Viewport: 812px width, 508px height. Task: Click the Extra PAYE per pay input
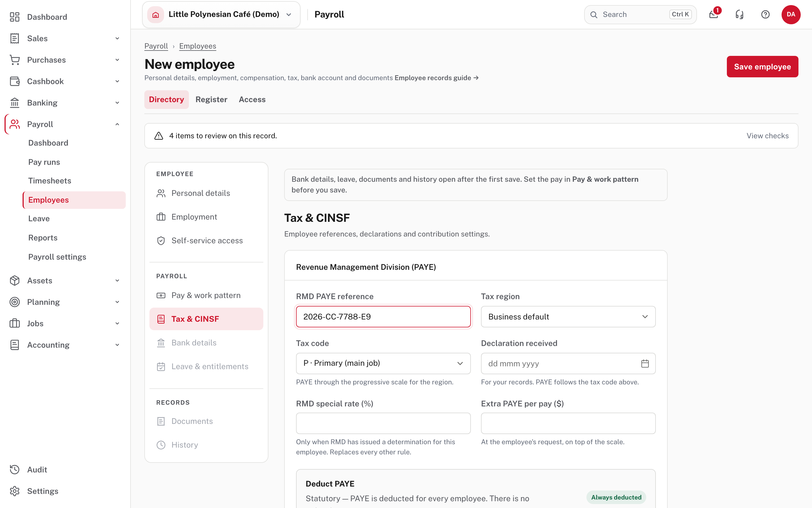(x=568, y=423)
